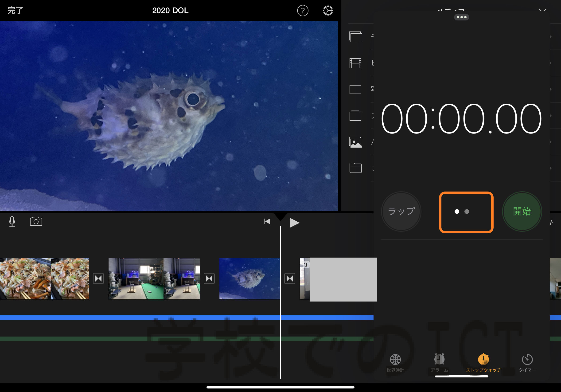Screen dimensions: 561x392
Task: Tap the stopwatch 00:00.00 digital display
Action: 461,119
